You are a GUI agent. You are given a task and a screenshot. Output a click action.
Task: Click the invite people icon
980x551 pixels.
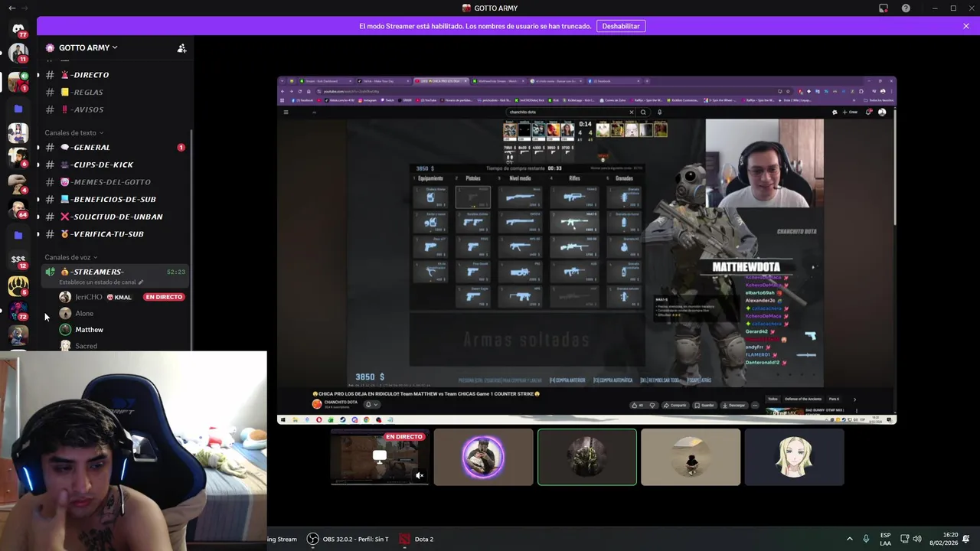(181, 47)
